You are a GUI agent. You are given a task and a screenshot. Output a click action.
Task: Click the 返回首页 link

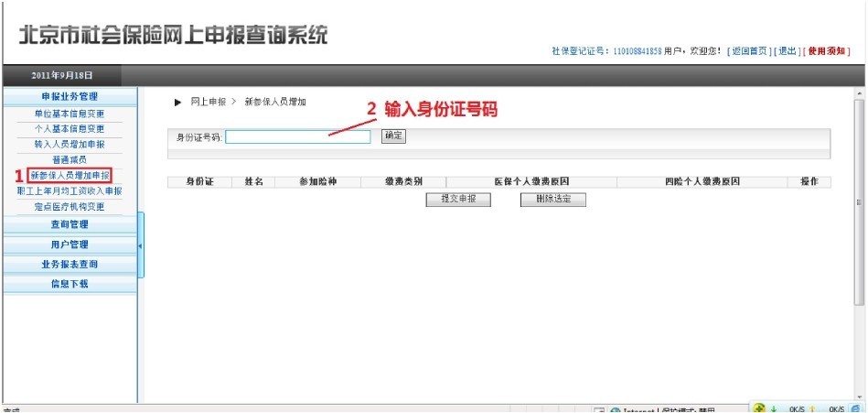(749, 51)
